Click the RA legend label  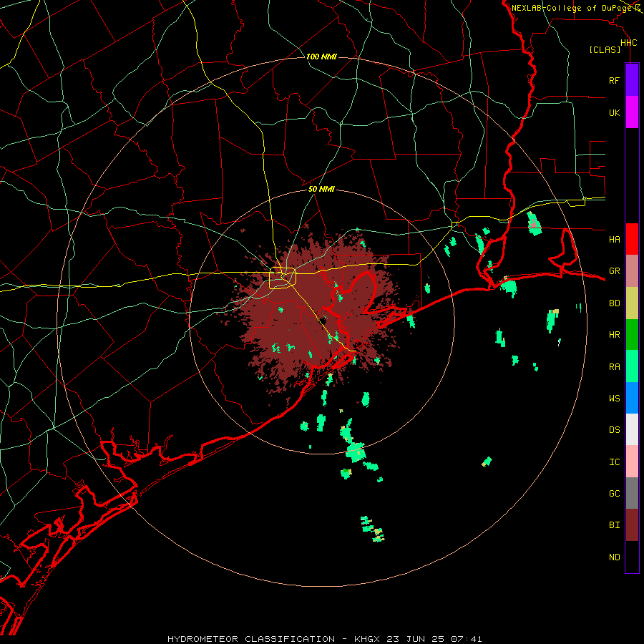pos(614,366)
